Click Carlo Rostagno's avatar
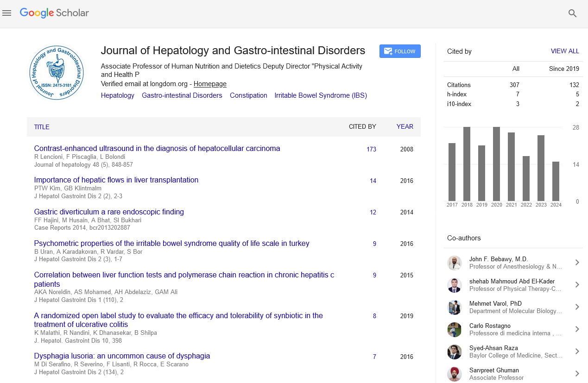The height and width of the screenshot is (383, 588). click(454, 329)
